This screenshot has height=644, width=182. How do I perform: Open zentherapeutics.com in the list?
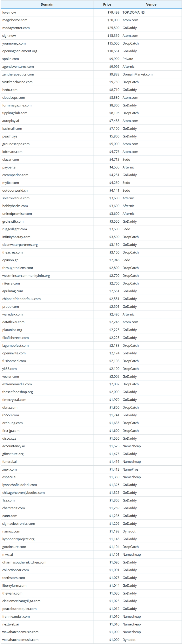pos(18,74)
